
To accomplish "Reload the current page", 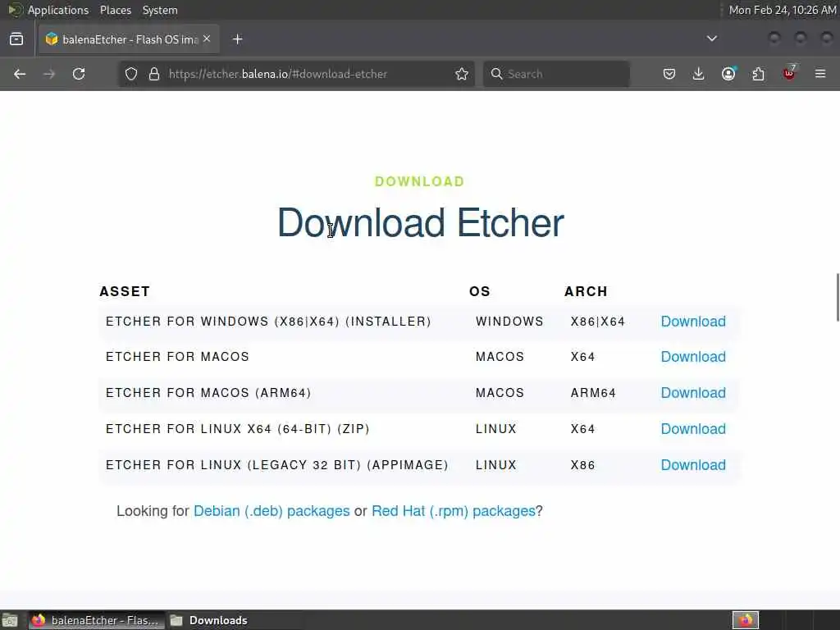I will click(x=79, y=74).
